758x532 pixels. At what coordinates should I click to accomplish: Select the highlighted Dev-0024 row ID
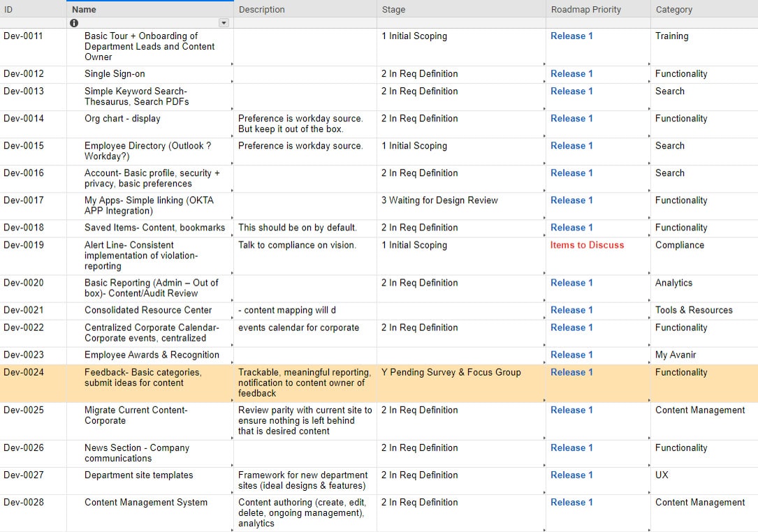click(x=23, y=372)
